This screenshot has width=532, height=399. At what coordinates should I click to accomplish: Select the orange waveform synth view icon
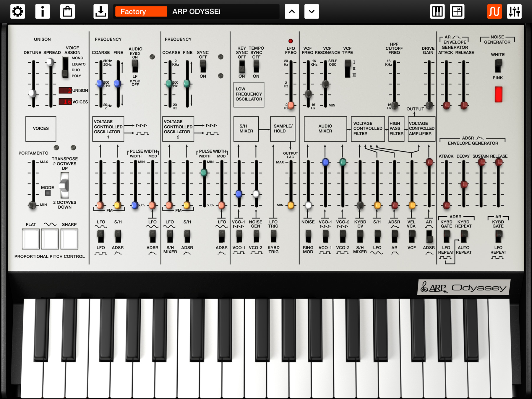click(x=494, y=12)
